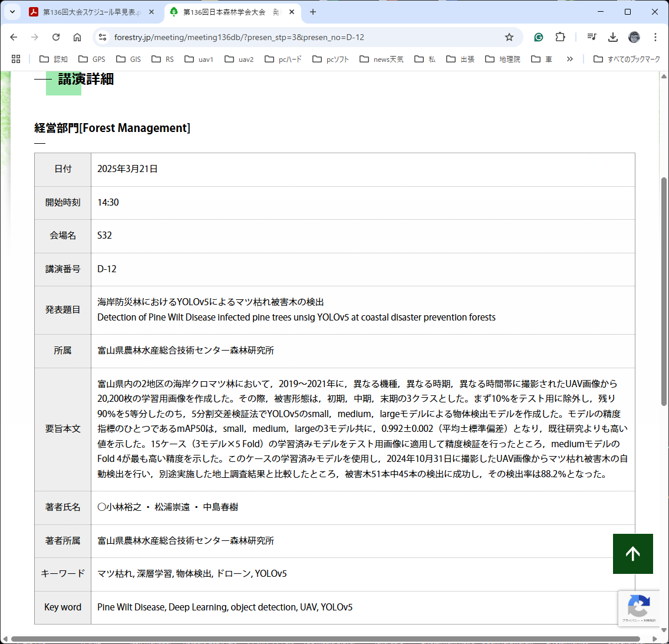Click the venue name S32

pos(104,236)
